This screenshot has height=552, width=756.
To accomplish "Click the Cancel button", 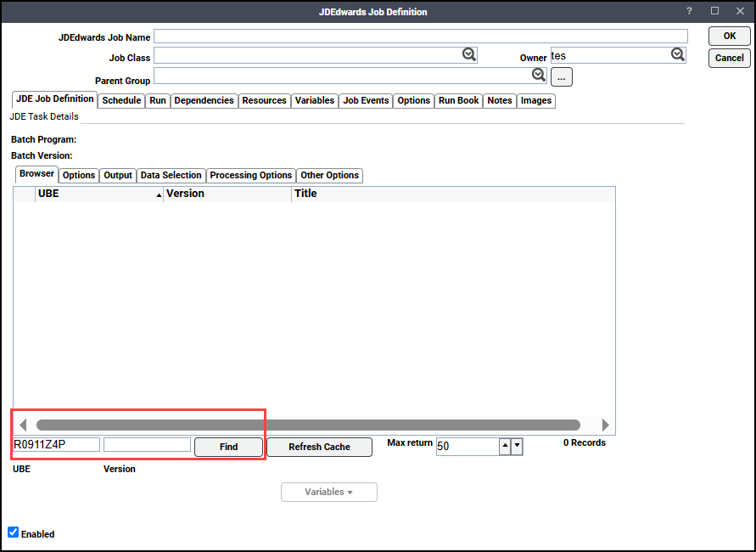I will coord(730,58).
